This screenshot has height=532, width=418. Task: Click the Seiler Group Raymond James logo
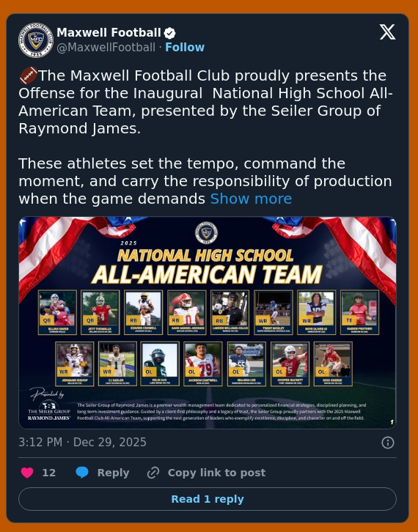(x=49, y=411)
